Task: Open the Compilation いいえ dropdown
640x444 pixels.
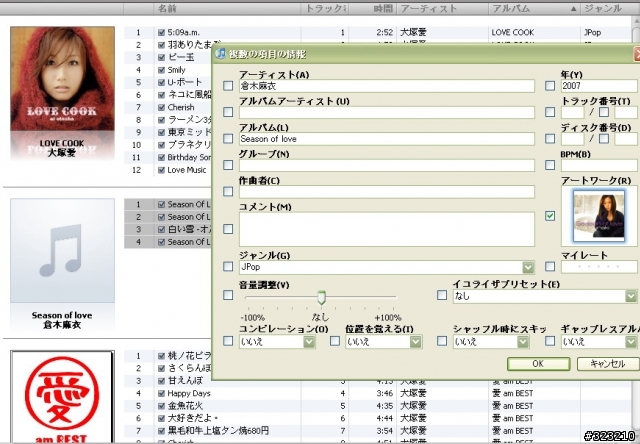Action: (x=309, y=342)
